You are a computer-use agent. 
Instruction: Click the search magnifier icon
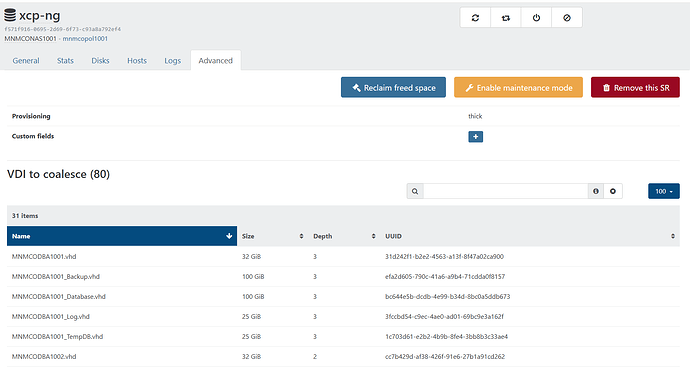point(415,191)
